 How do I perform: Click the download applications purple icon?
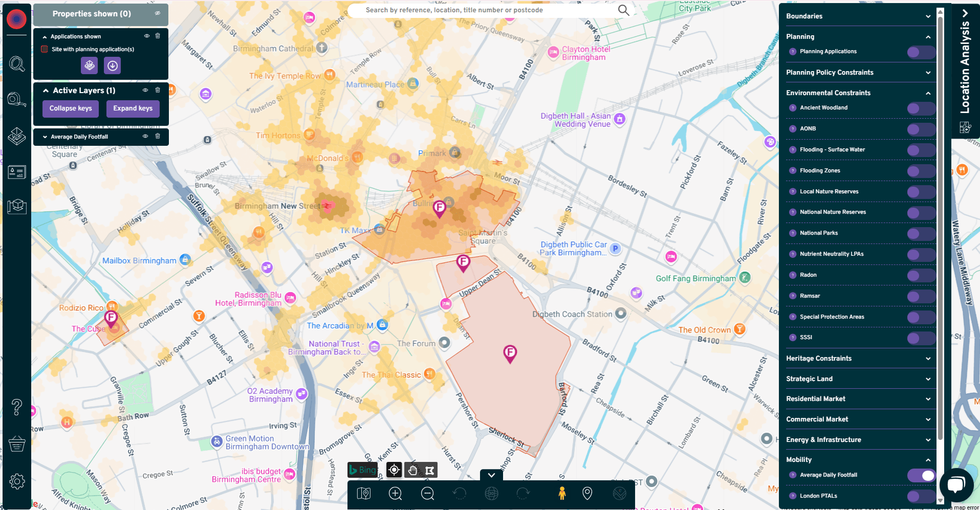pos(113,65)
